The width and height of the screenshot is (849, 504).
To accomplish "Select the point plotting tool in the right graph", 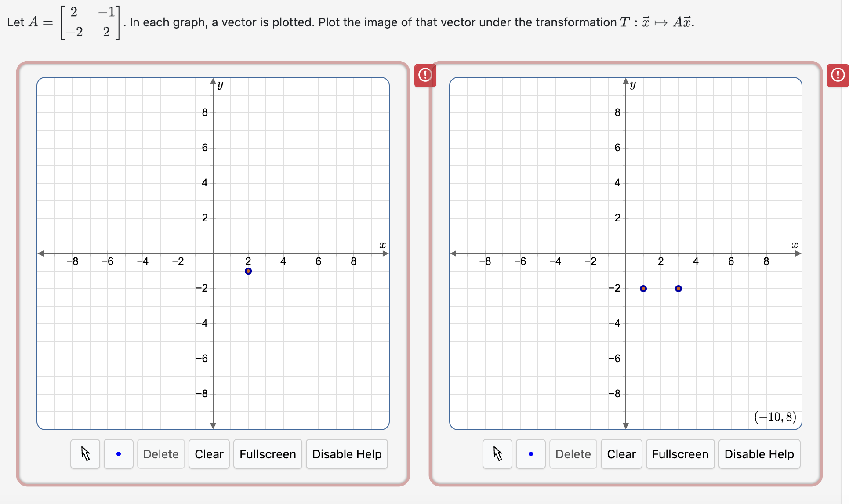I will [x=530, y=454].
